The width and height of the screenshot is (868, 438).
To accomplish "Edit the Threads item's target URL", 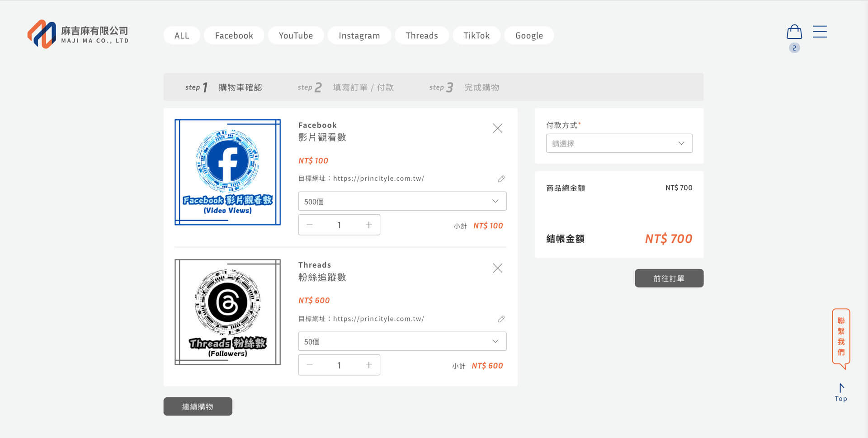I will (501, 319).
